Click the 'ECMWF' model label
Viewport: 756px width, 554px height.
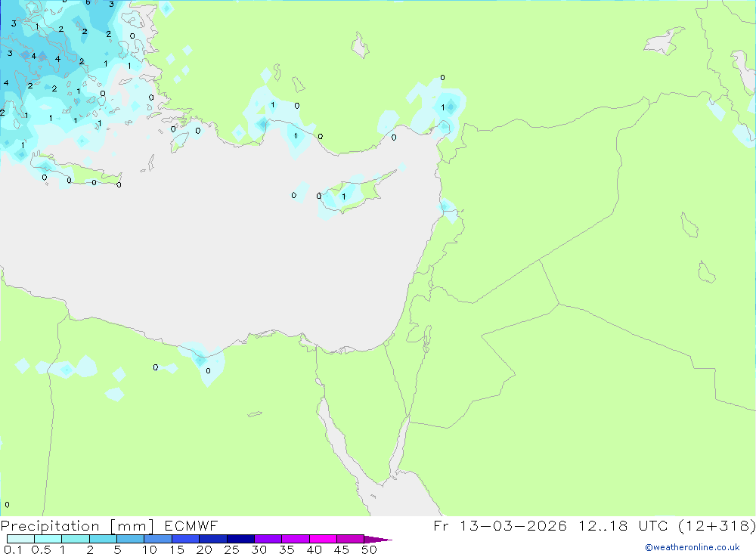coord(191,525)
